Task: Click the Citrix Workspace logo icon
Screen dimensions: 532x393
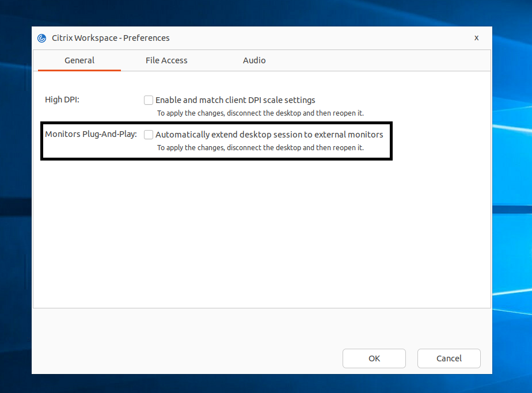Action: click(41, 38)
